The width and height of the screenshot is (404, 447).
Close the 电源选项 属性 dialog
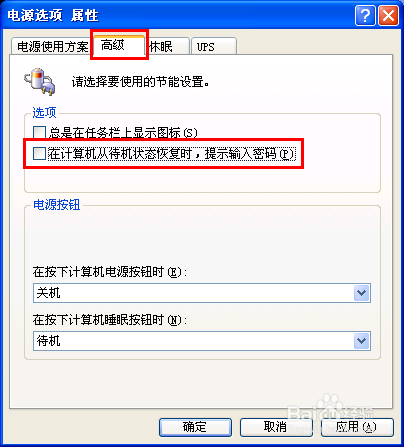(x=388, y=15)
